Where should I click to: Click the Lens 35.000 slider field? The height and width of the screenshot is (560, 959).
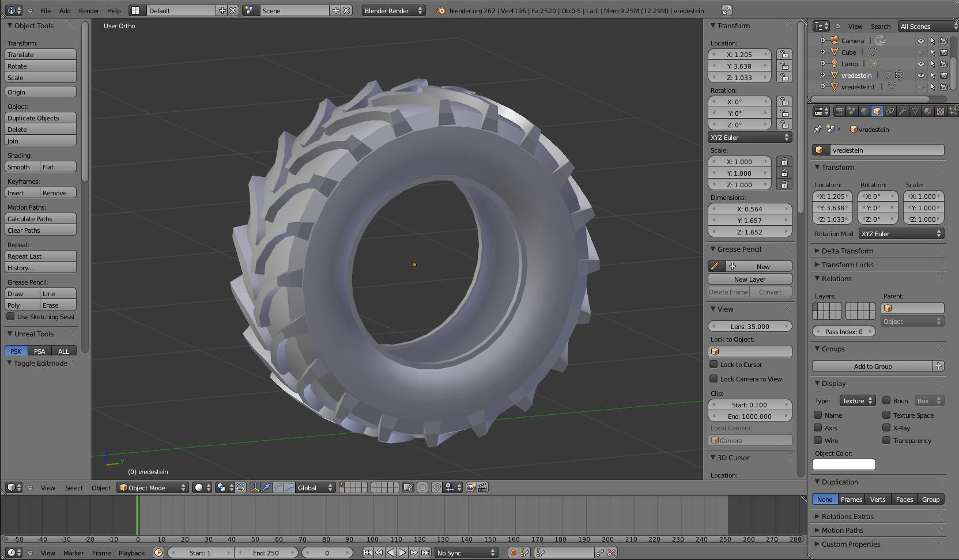(x=750, y=326)
